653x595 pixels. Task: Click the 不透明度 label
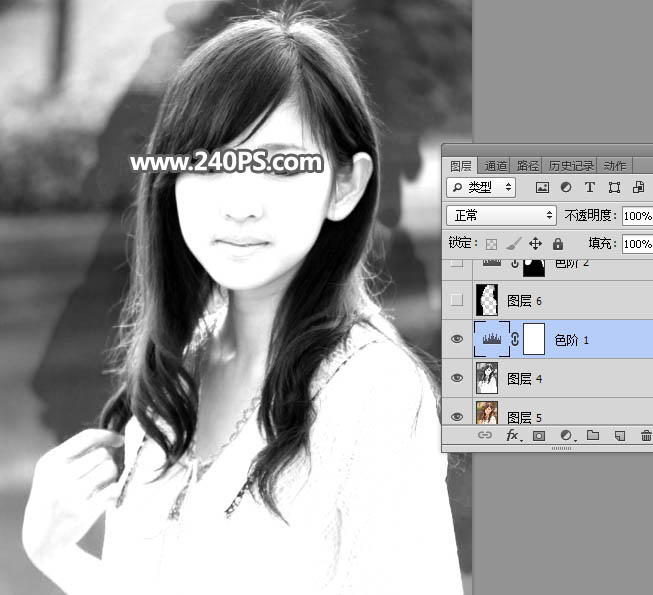coord(591,215)
